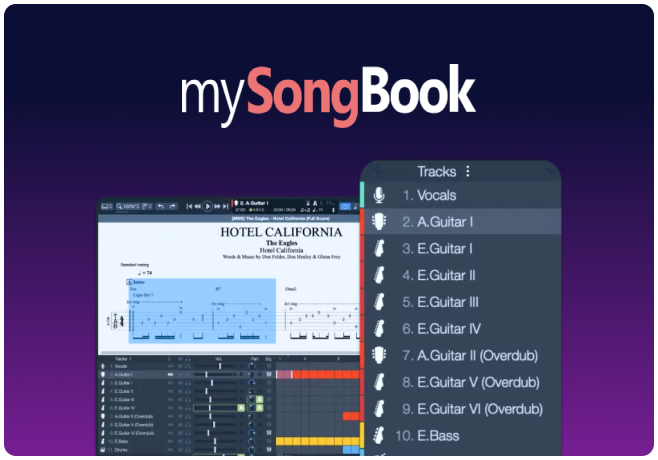This screenshot has width=658, height=460.
Task: Click the E.Guitar IV guitar icon
Action: [x=379, y=328]
